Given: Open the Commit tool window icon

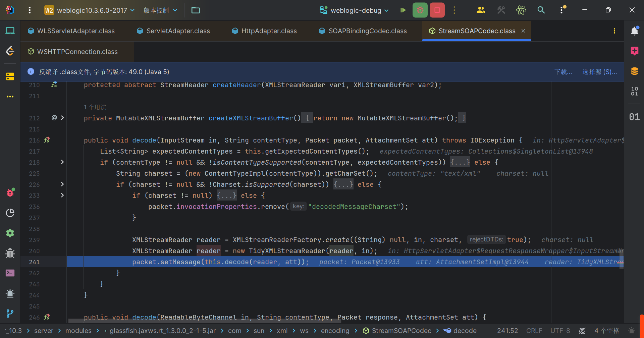Looking at the screenshot, I should [x=10, y=51].
